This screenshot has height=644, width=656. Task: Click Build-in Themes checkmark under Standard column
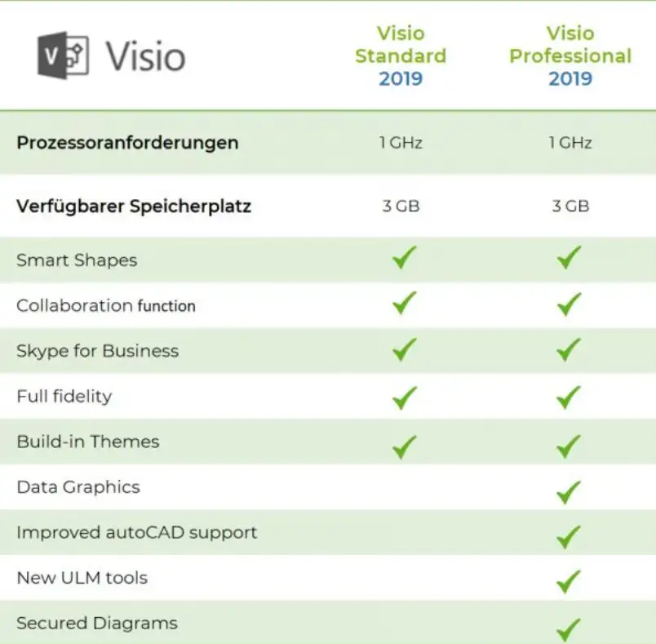pos(404,446)
